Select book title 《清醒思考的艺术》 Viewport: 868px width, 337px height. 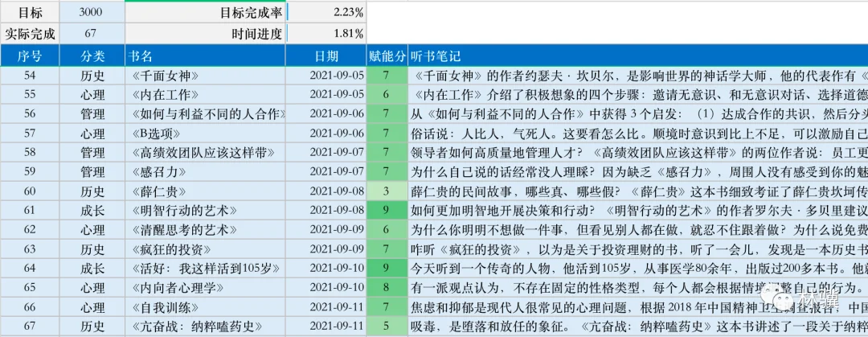point(184,229)
